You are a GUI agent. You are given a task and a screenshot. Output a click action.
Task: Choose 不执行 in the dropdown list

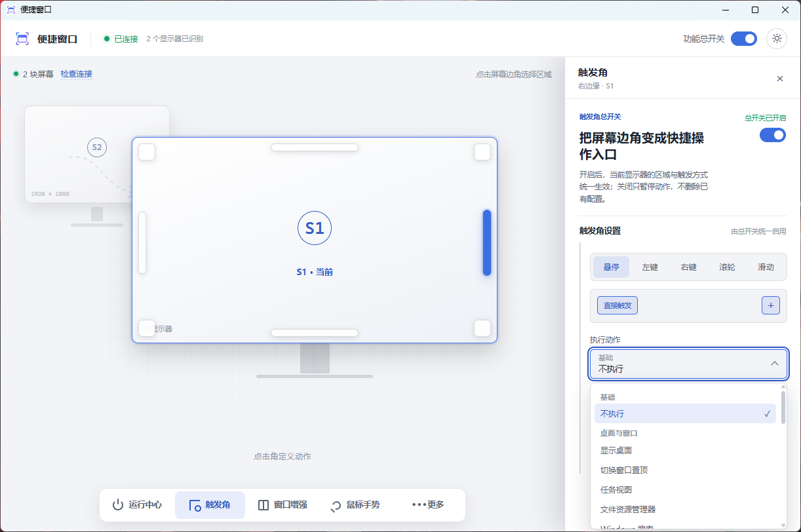pyautogui.click(x=685, y=413)
